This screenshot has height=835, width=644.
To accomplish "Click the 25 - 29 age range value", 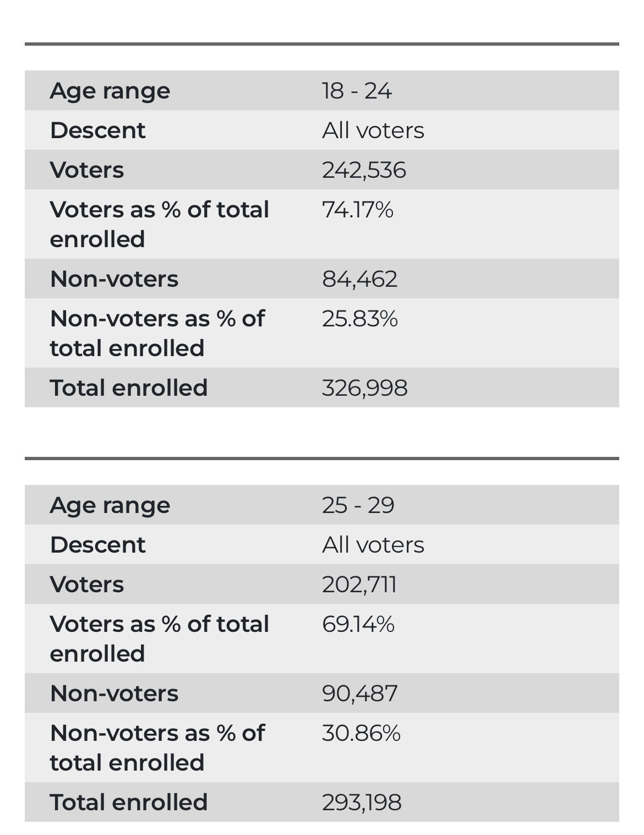I will pyautogui.click(x=358, y=505).
